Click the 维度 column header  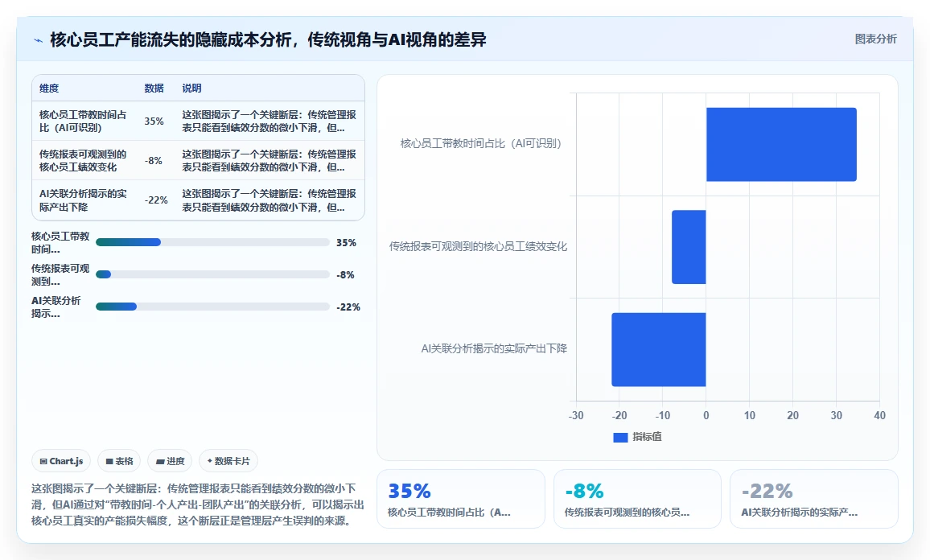[x=49, y=89]
